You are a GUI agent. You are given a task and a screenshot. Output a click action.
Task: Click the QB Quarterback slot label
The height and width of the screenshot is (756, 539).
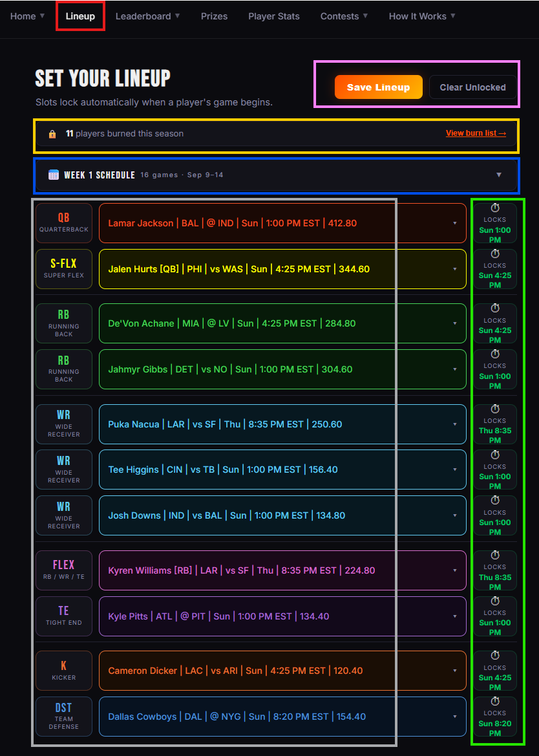pos(63,223)
